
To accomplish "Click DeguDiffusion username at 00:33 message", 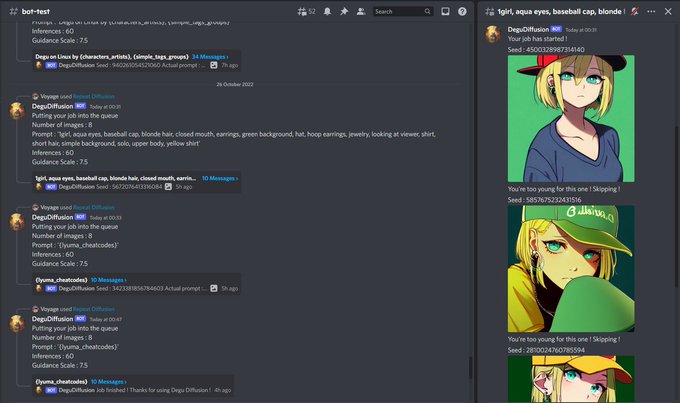I will 52,217.
